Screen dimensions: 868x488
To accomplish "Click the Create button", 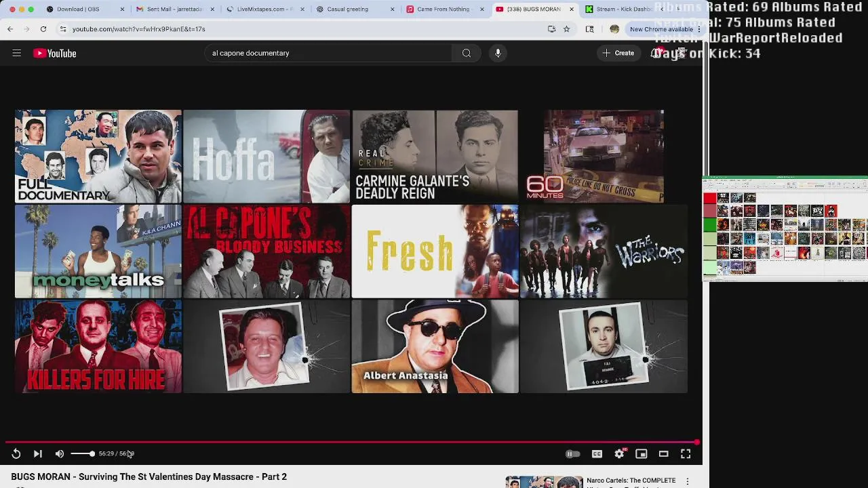I will [x=618, y=53].
